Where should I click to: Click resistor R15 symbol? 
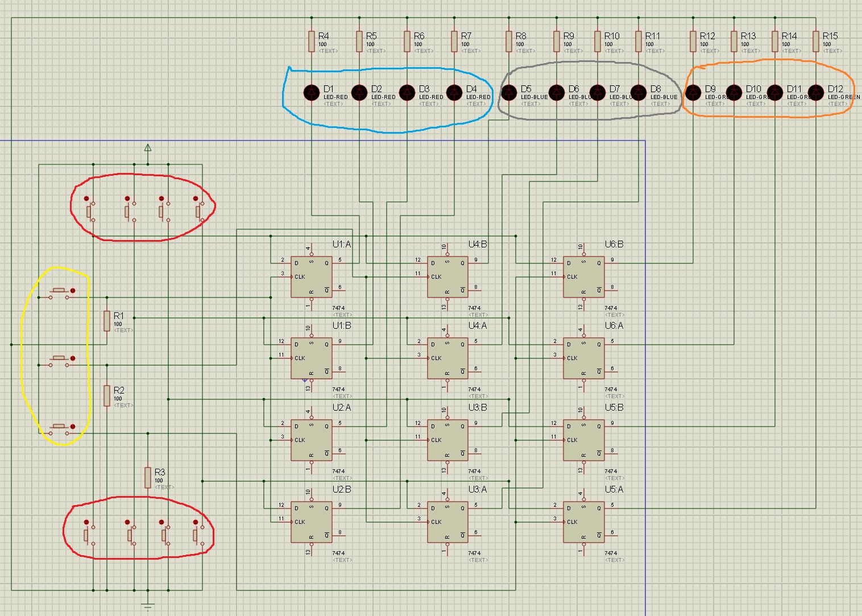816,41
